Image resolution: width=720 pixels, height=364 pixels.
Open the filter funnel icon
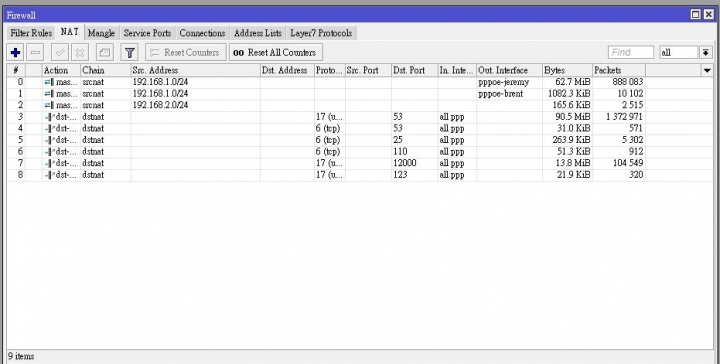coord(129,52)
